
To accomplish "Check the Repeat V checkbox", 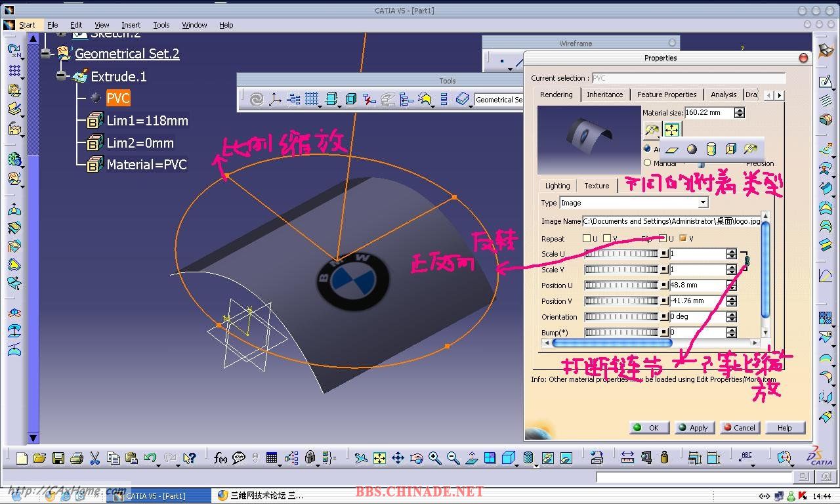I will click(x=607, y=238).
